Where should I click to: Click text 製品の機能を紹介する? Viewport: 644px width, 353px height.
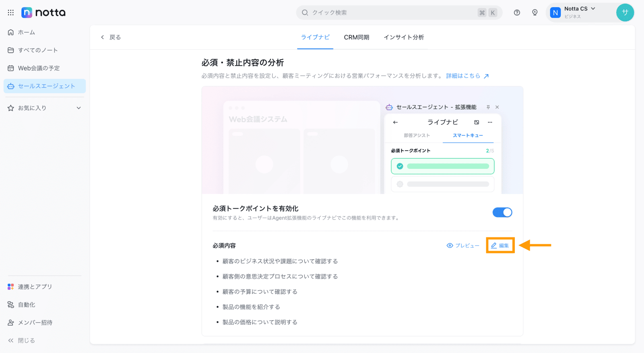[x=251, y=307]
